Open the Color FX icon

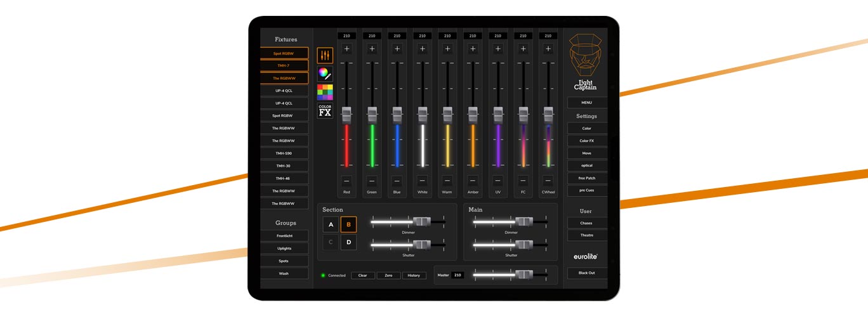tap(325, 111)
